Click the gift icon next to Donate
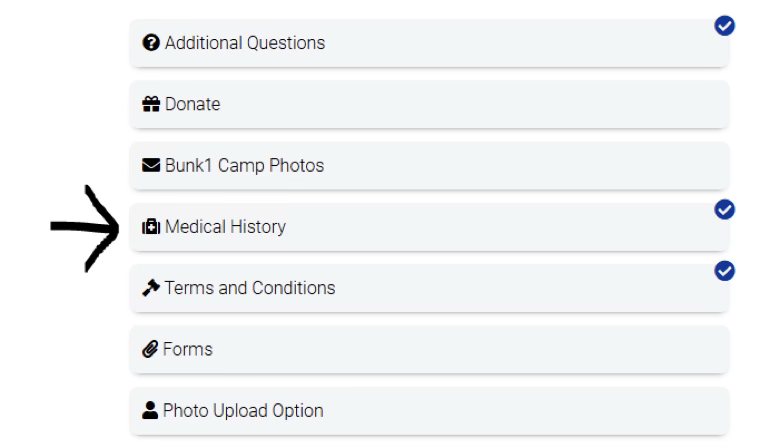This screenshot has width=760, height=448. (153, 104)
